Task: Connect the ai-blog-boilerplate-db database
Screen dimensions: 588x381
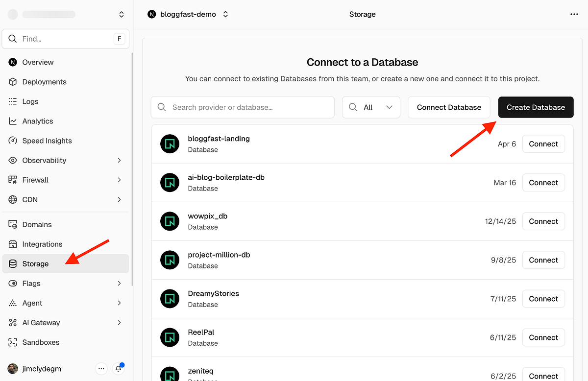Action: (543, 183)
